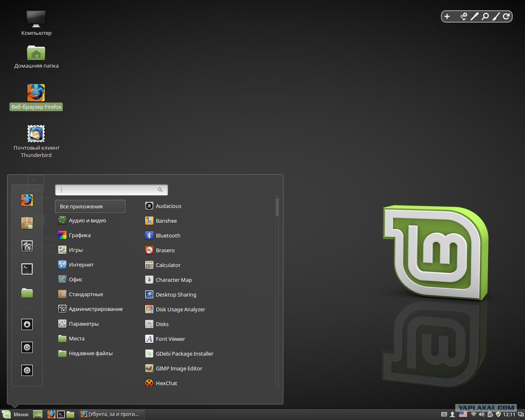
Task: Click the network icon in system tray
Action: [x=474, y=414]
